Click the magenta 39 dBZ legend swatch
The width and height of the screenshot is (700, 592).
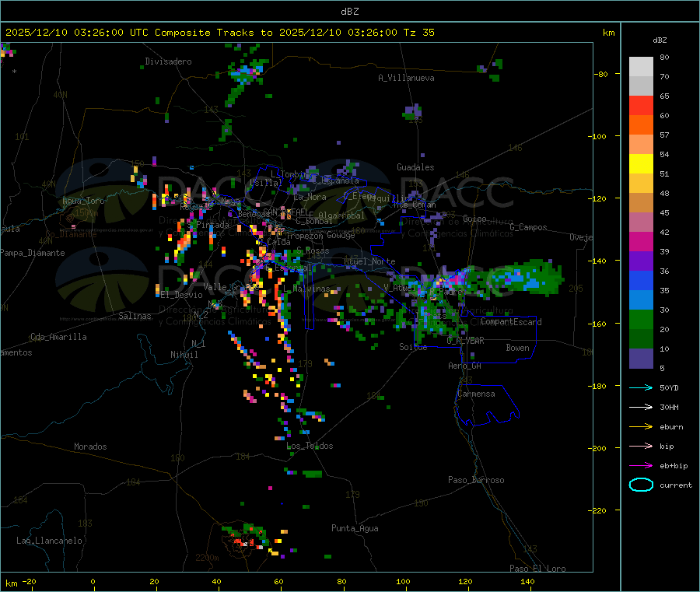pos(641,241)
